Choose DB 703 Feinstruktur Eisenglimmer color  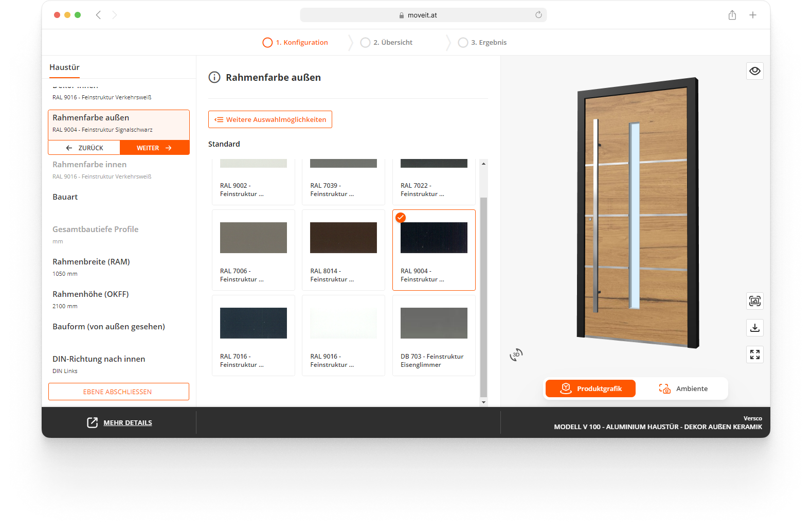coord(434,335)
